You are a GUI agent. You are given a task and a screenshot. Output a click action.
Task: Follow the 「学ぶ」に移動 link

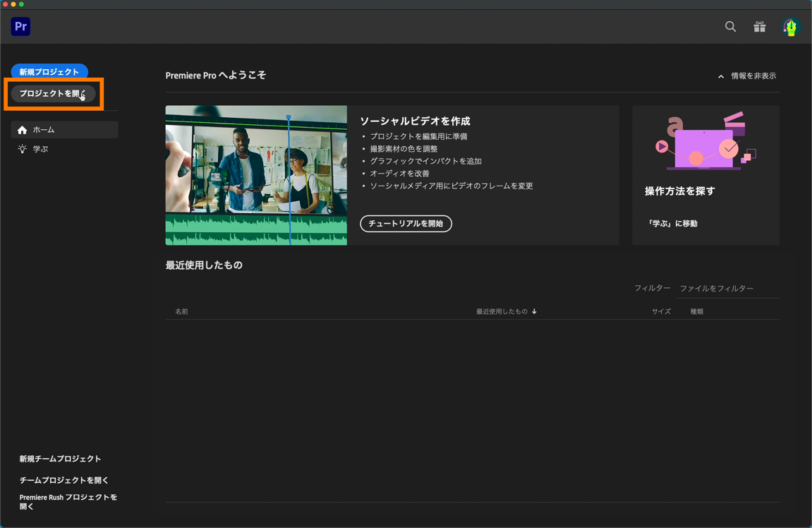tap(672, 223)
